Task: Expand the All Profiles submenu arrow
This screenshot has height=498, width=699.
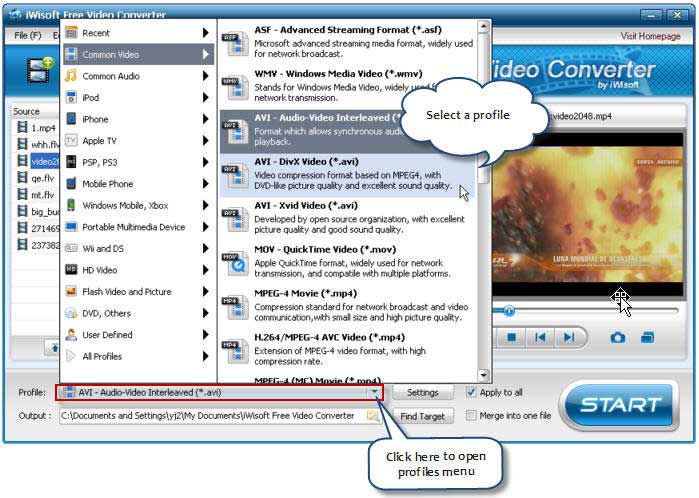Action: pyautogui.click(x=206, y=356)
